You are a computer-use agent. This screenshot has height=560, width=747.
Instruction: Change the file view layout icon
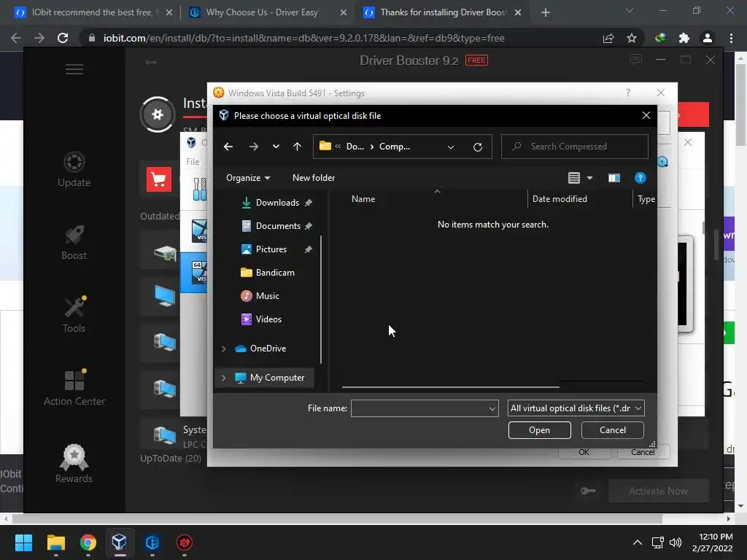[574, 178]
